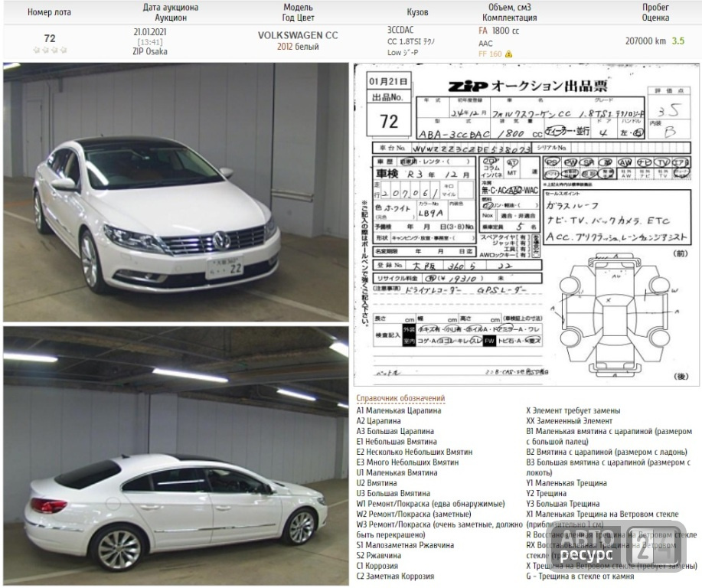Click the AAC equipment text

pyautogui.click(x=485, y=44)
